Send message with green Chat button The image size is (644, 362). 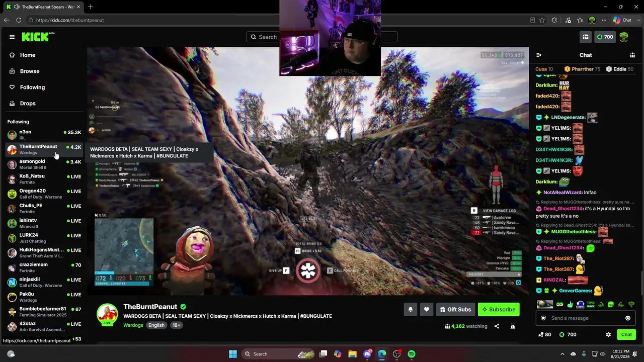(x=626, y=334)
